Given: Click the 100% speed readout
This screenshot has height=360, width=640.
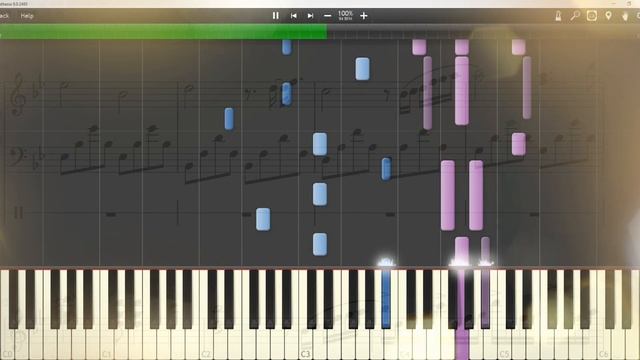Looking at the screenshot, I should [x=345, y=16].
